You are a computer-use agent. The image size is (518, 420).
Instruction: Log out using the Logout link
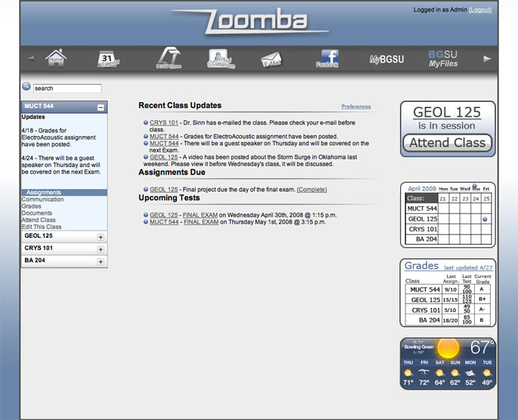(480, 10)
